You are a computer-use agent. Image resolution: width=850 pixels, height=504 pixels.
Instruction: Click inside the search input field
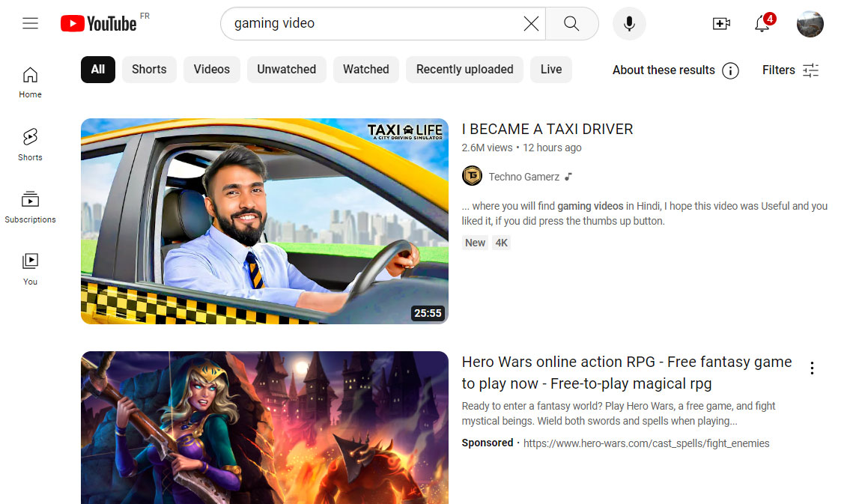374,23
